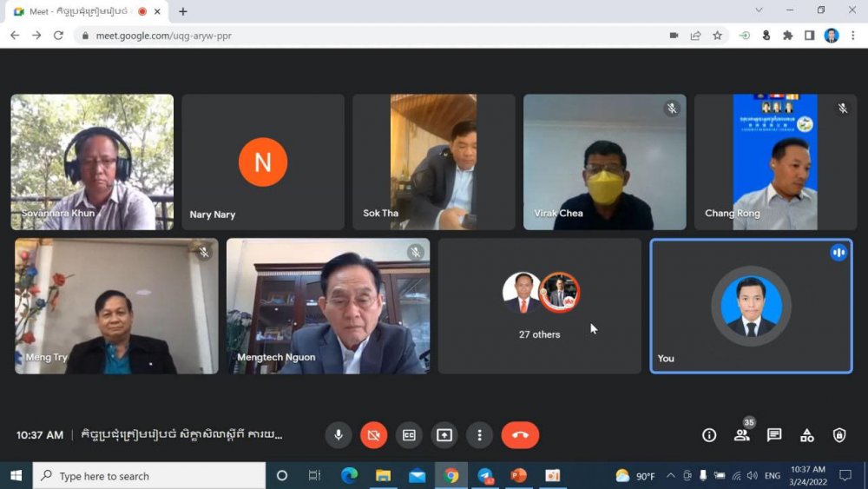Select the Mengtech Nguon video tile
This screenshot has height=489, width=868.
[327, 306]
